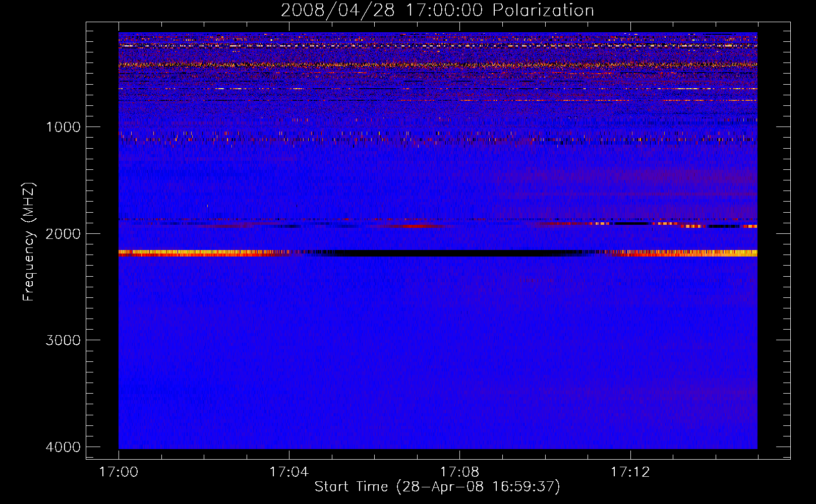Select the "Start Time (28-Apr-08 16:59:37)" axis label
The height and width of the screenshot is (504, 816).
(437, 487)
